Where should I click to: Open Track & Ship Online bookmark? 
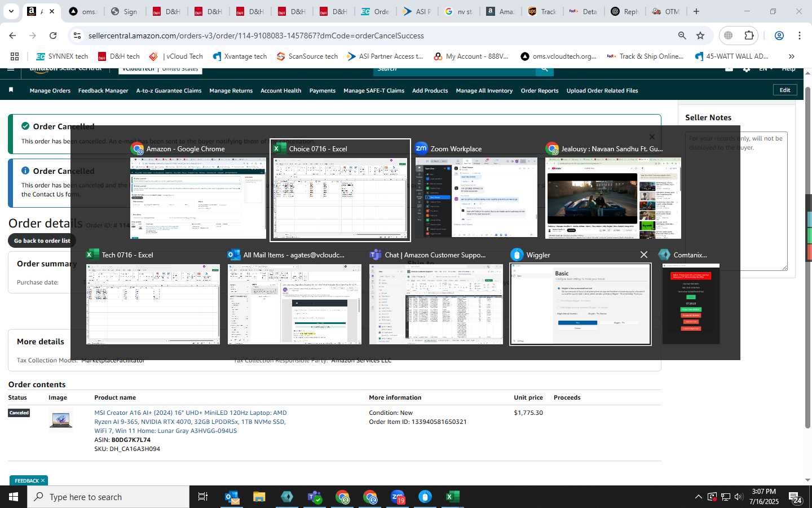click(645, 56)
